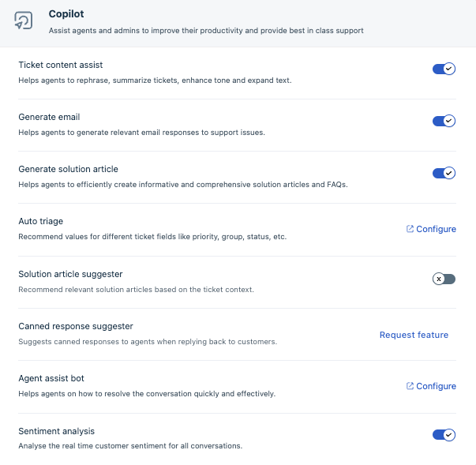Click Request feature for Canned response suggester

click(414, 335)
